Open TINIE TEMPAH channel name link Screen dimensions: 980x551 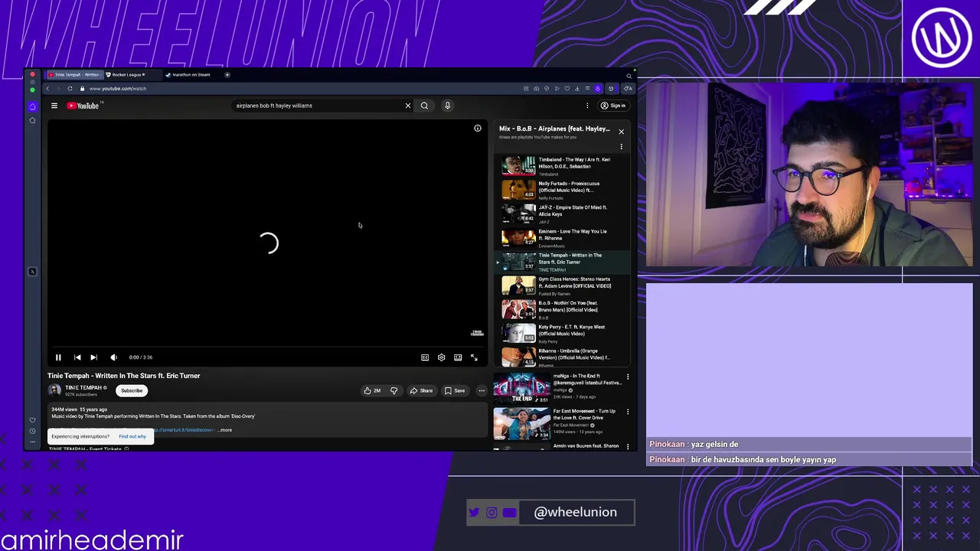coord(83,387)
